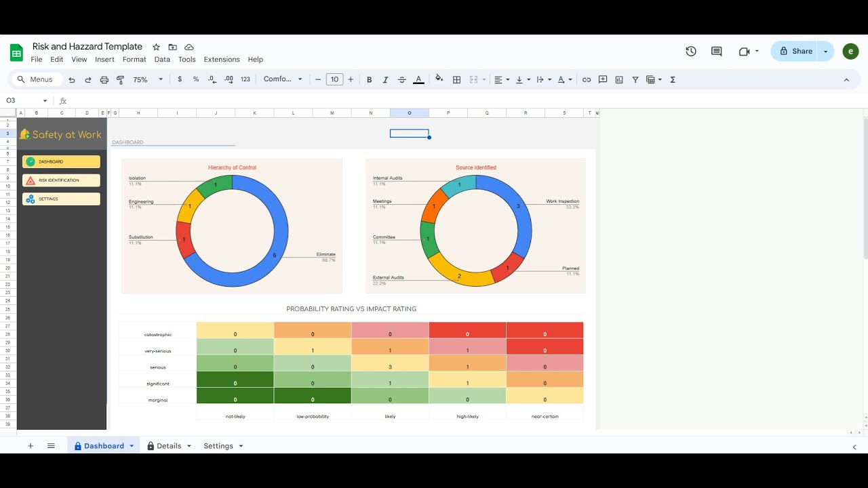Increase decimal places

click(229, 79)
